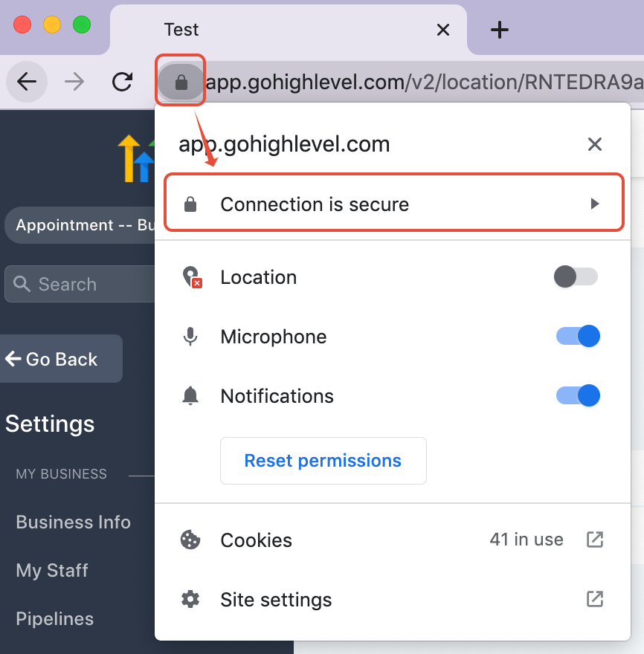
Task: Close the site info popup
Action: coord(594,144)
